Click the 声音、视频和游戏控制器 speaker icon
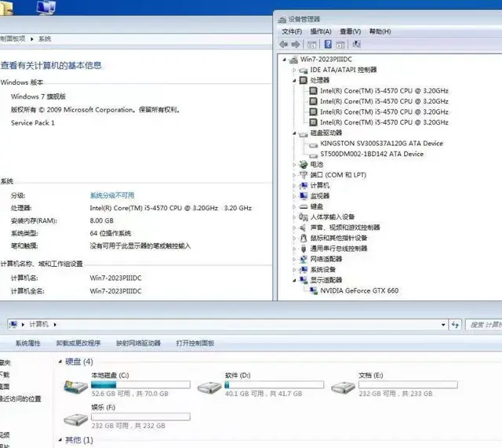The image size is (502, 448). (x=304, y=228)
